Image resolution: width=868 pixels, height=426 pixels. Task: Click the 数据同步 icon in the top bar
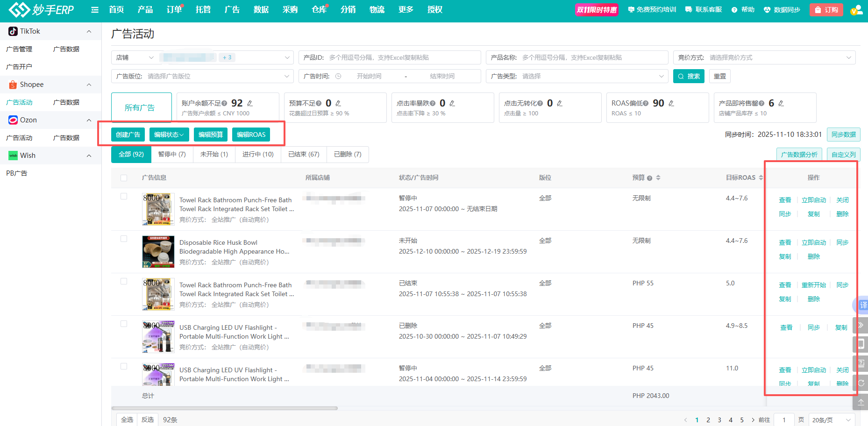[767, 10]
